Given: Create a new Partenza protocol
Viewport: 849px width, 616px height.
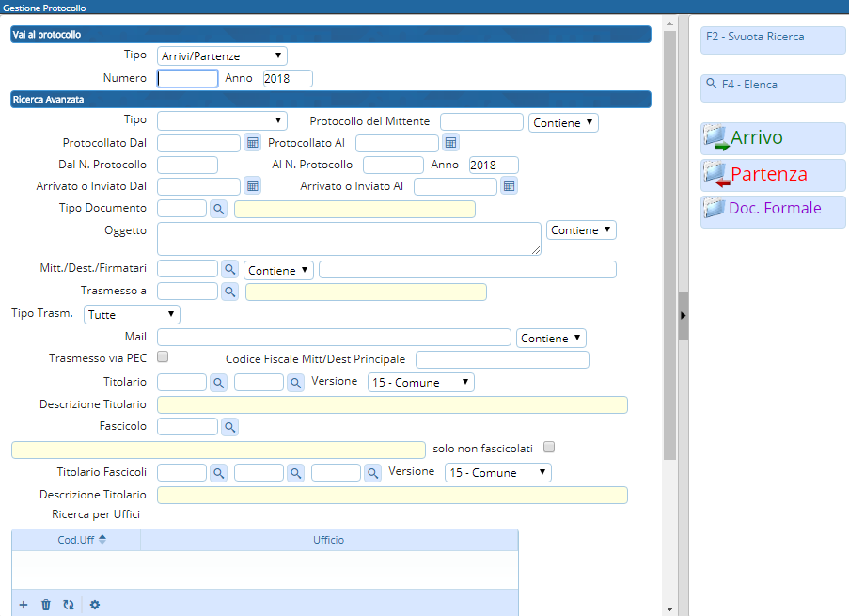Looking at the screenshot, I should click(x=773, y=175).
